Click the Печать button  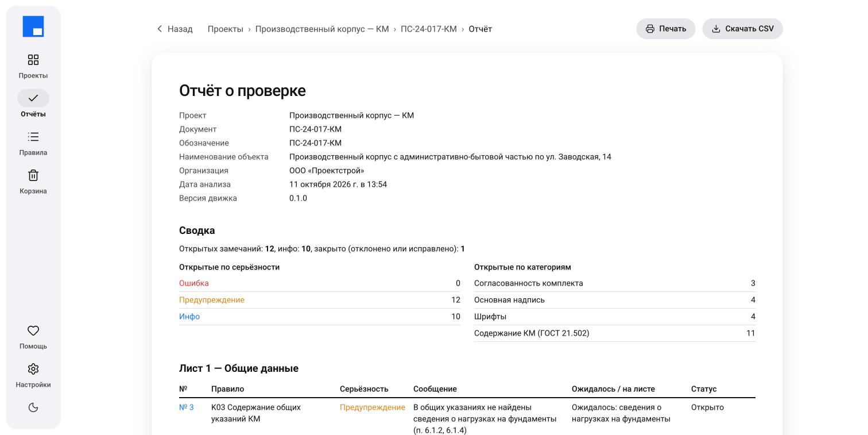pyautogui.click(x=665, y=29)
